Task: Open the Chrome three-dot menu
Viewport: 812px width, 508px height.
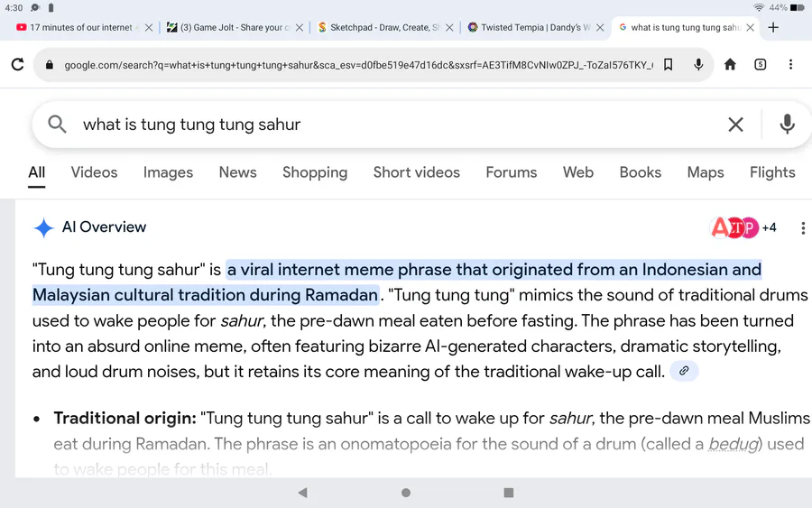Action: pyautogui.click(x=790, y=64)
